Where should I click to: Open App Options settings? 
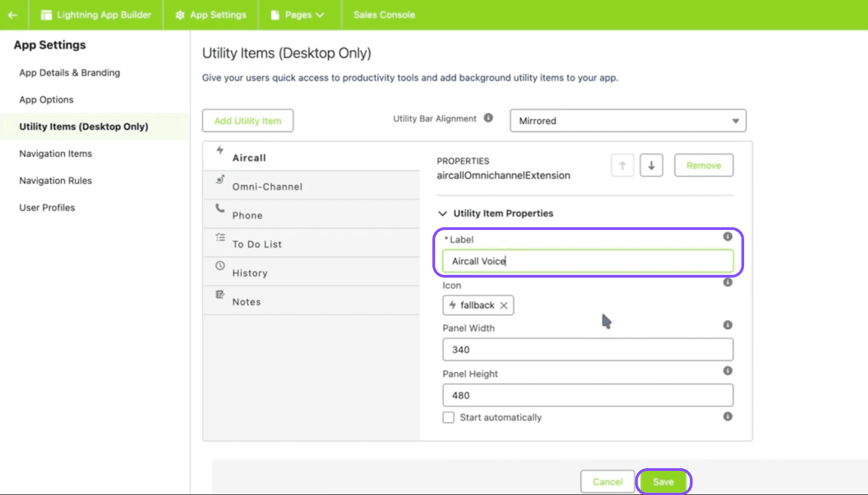coord(47,100)
